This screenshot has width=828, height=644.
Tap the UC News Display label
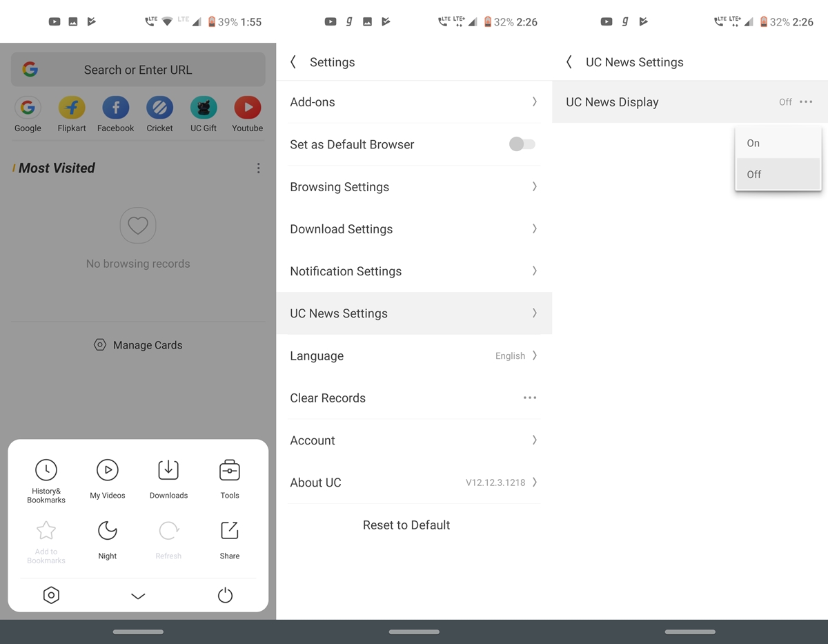(612, 102)
